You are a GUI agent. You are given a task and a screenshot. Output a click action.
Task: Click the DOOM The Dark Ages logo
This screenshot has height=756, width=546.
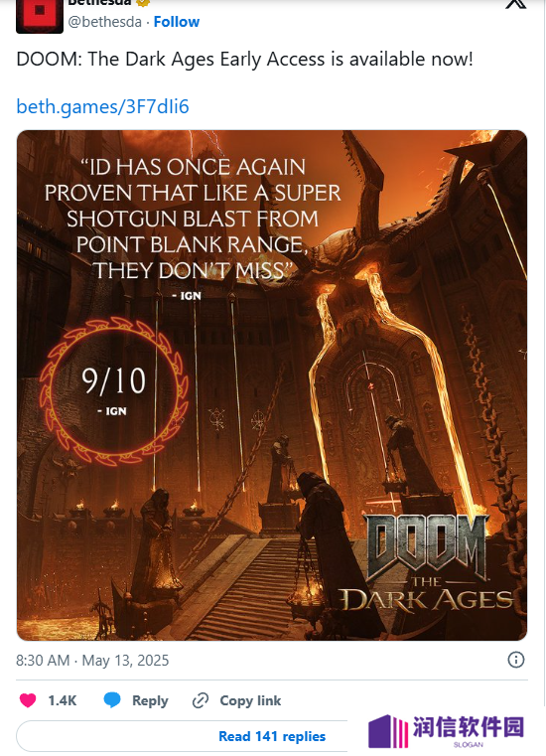coord(427,563)
